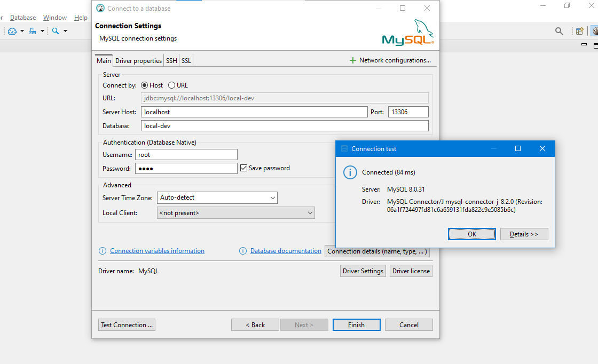Cancel the connection wizard

click(409, 325)
